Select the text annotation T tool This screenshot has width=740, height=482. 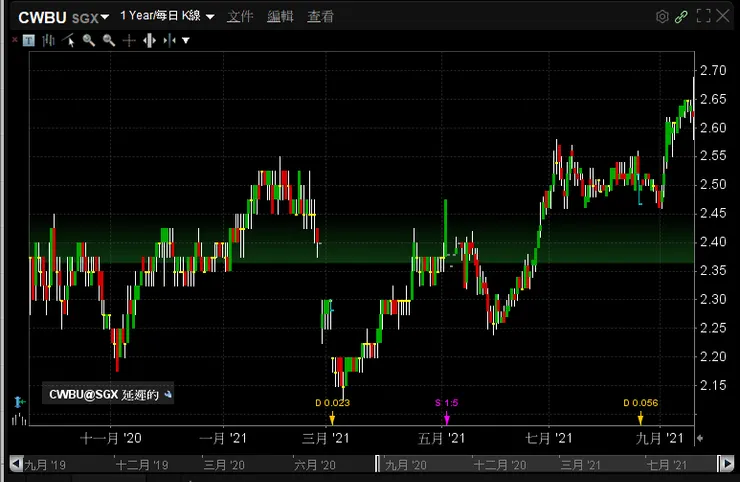(28, 41)
